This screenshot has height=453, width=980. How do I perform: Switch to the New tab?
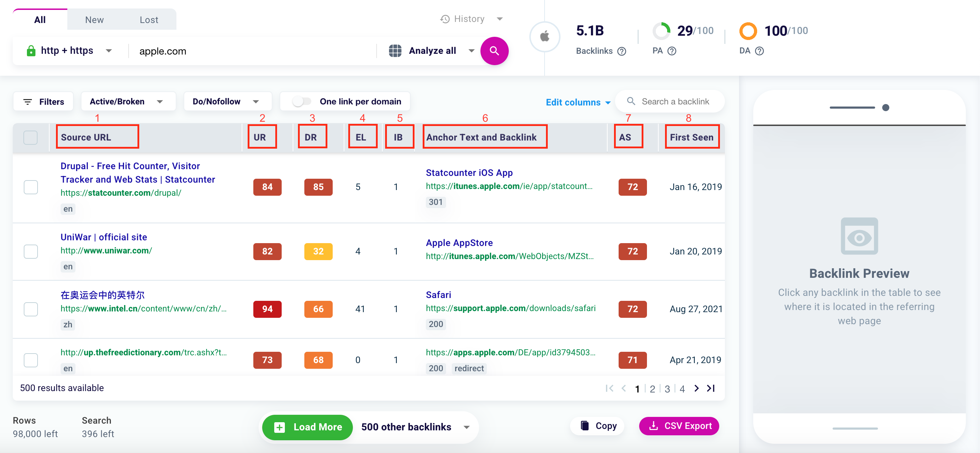click(x=94, y=19)
